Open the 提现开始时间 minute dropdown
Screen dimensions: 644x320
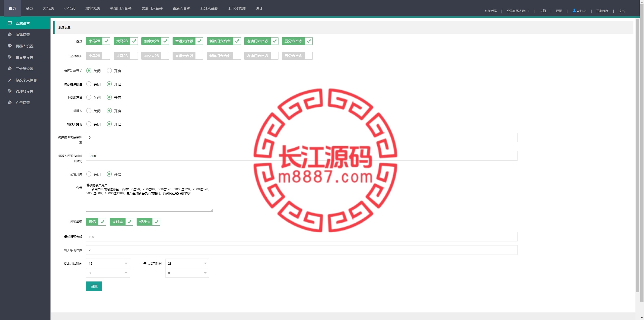[x=108, y=273]
